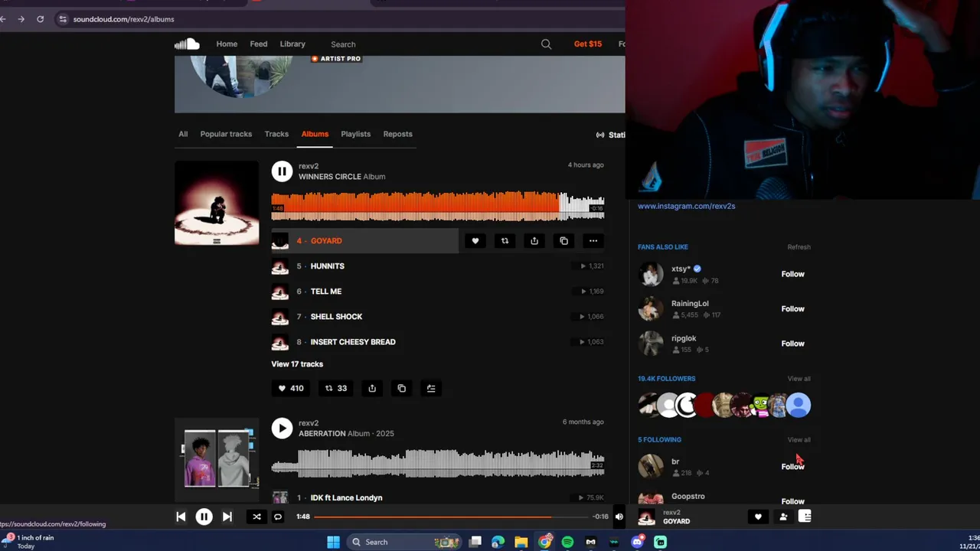Pause playback in bottom player bar
980x551 pixels.
[204, 517]
